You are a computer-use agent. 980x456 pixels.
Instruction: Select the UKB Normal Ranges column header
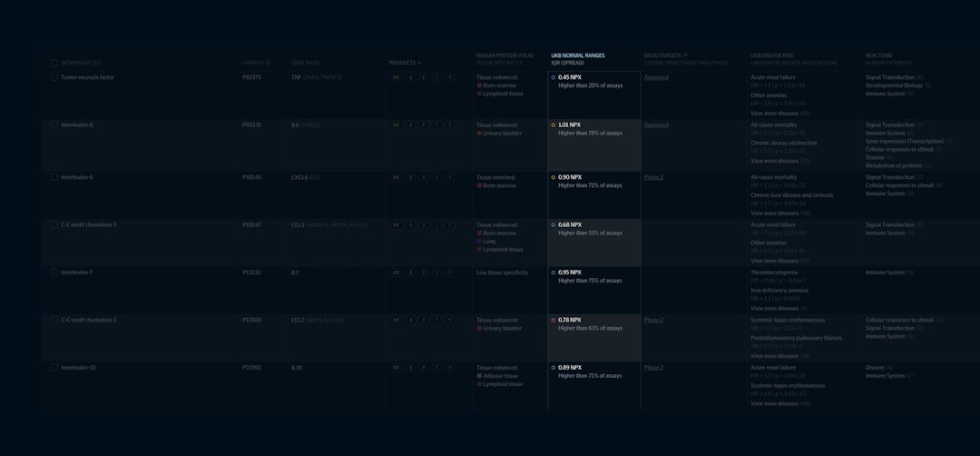click(x=577, y=55)
